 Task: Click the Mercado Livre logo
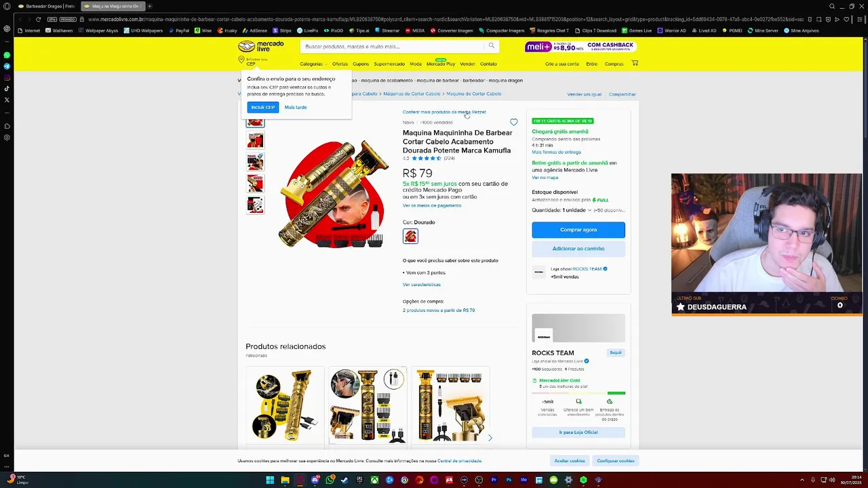pyautogui.click(x=261, y=46)
